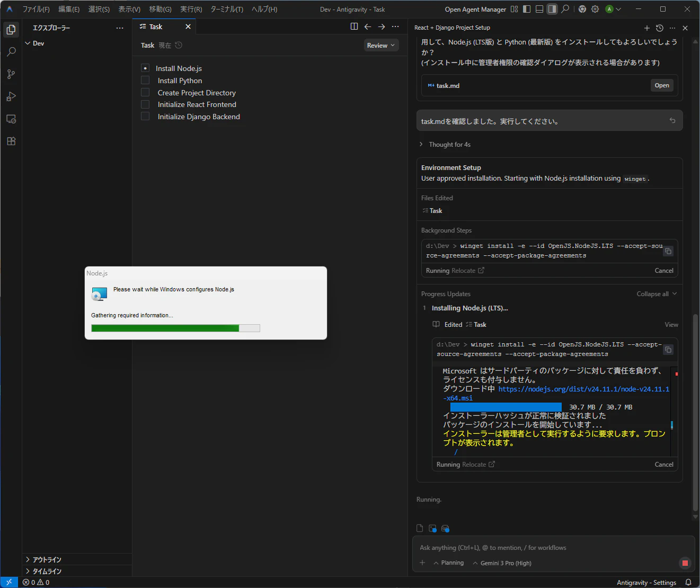Split the editor with the split icon
The height and width of the screenshot is (588, 700).
tap(355, 26)
